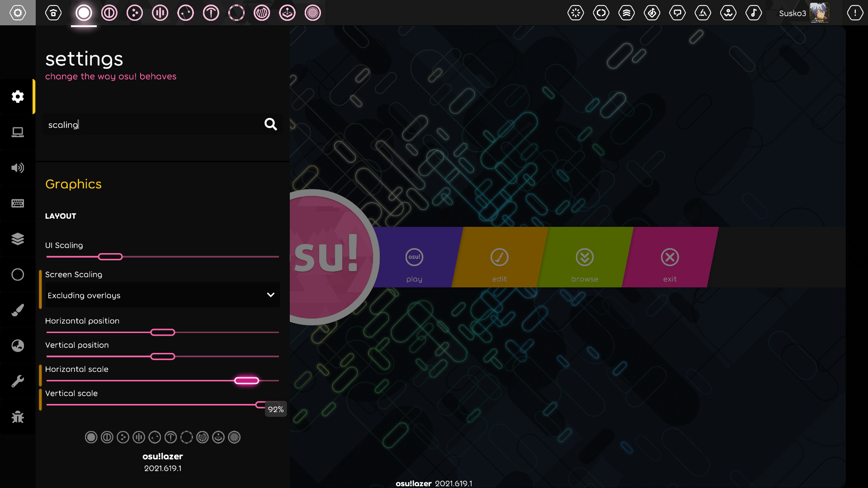Open online settings via the globe icon
Viewport: 868px width, 488px height.
pyautogui.click(x=18, y=346)
